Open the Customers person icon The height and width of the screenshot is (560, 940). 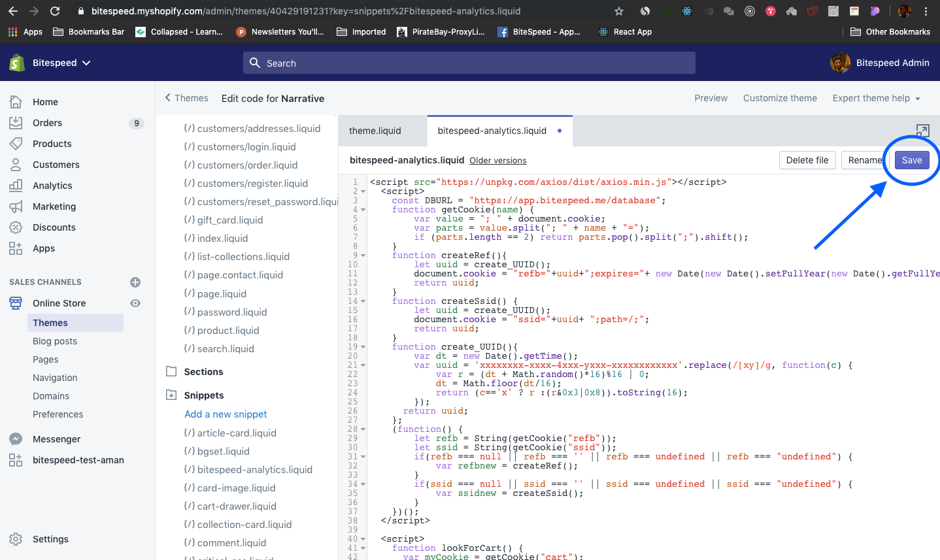pos(16,165)
